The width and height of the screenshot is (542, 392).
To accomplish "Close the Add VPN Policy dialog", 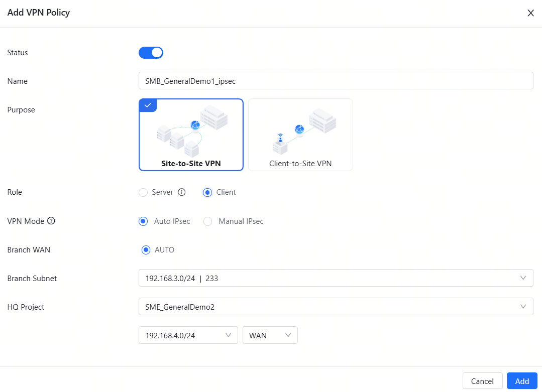I will tap(530, 13).
